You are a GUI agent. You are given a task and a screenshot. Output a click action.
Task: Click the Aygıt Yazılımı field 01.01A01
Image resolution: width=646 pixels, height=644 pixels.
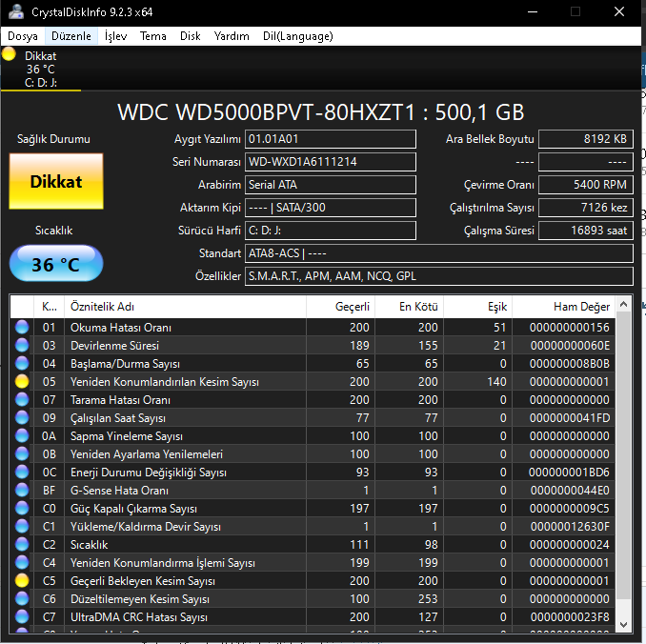[x=331, y=139]
